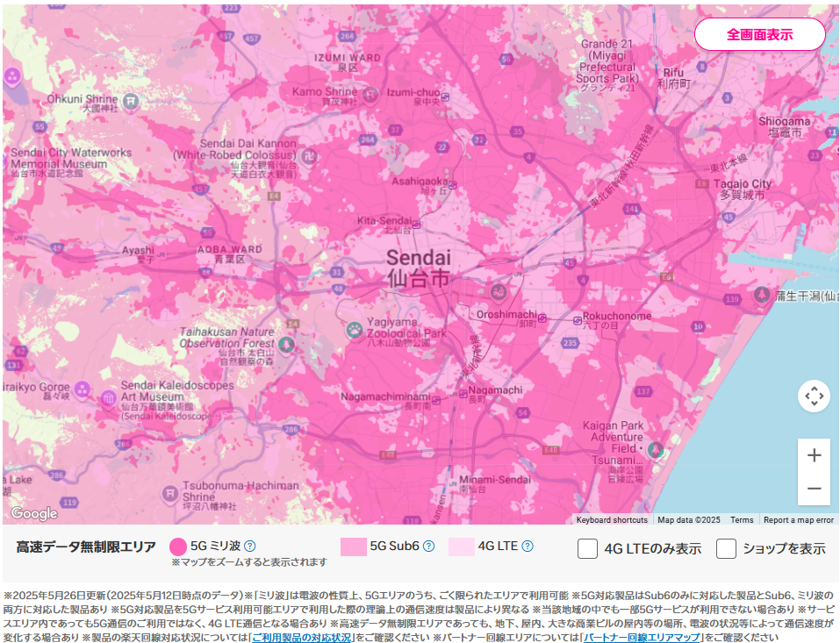Click the Nagamachiminami station icon

tap(436, 400)
